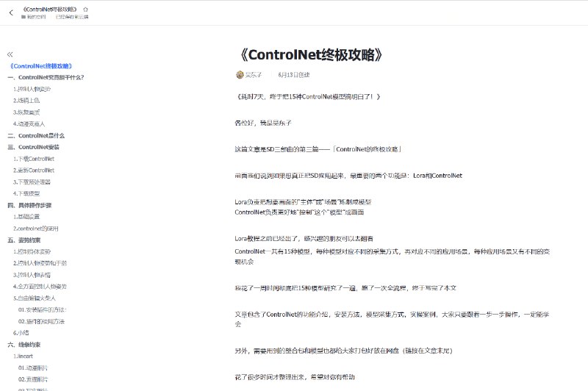The height and width of the screenshot is (391, 588).
Task: Jump to 1.控制身体姿势 in outline
Action: 32,251
